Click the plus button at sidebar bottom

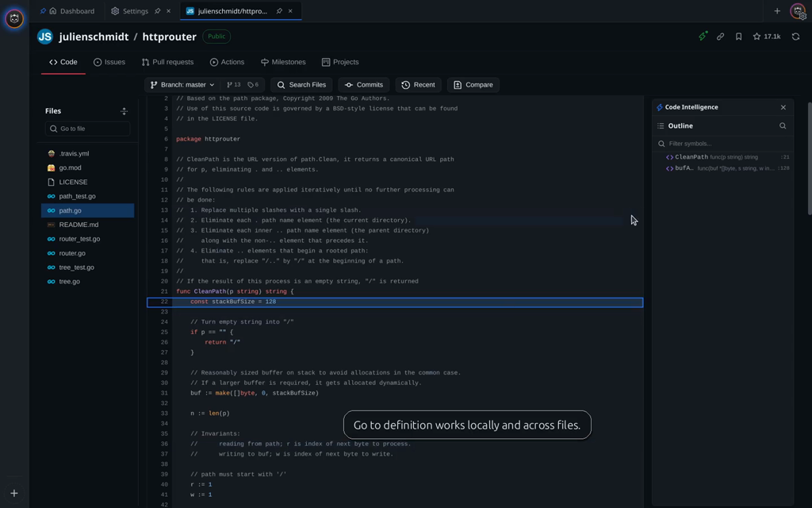pyautogui.click(x=14, y=493)
